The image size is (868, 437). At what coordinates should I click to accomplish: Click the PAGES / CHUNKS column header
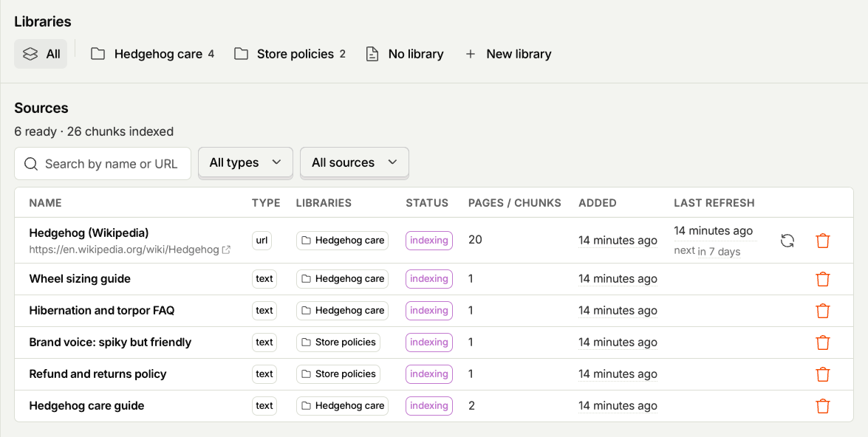[515, 203]
